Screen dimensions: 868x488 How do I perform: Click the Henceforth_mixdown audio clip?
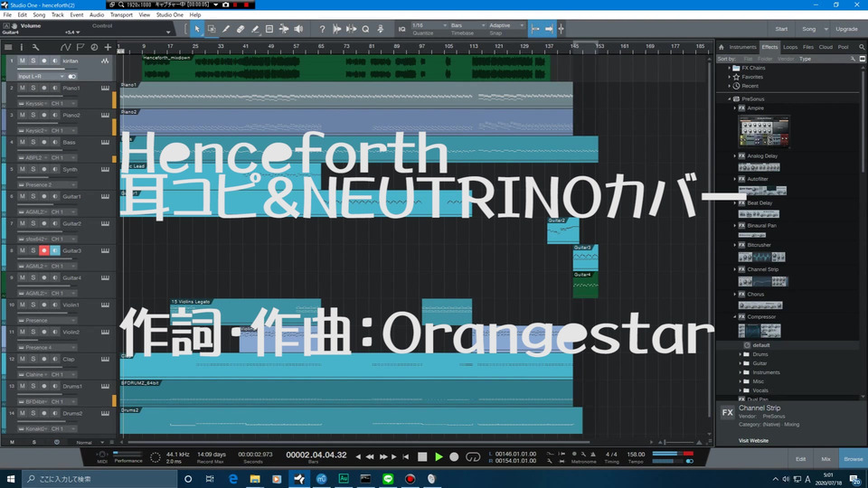(x=345, y=68)
